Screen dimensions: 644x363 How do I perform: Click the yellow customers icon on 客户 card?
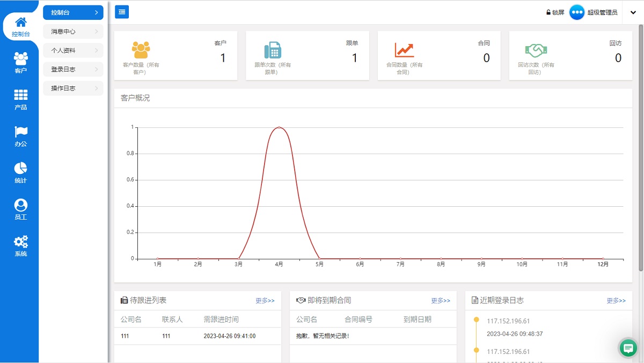[141, 50]
